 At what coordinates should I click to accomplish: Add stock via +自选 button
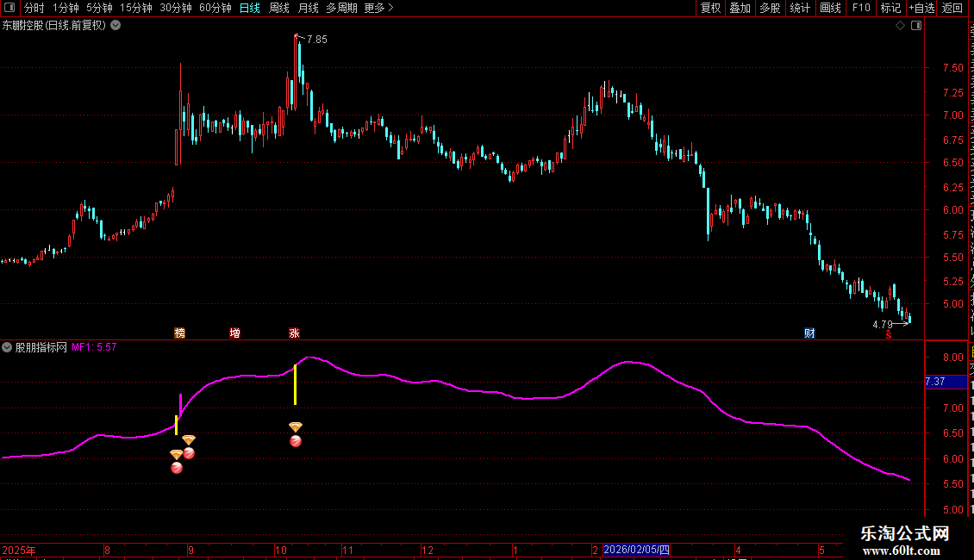(x=921, y=8)
